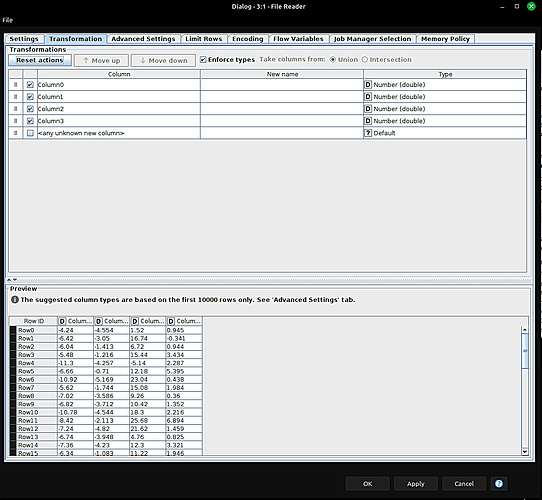
Task: Uncheck the Column2 include checkbox
Action: 30,109
